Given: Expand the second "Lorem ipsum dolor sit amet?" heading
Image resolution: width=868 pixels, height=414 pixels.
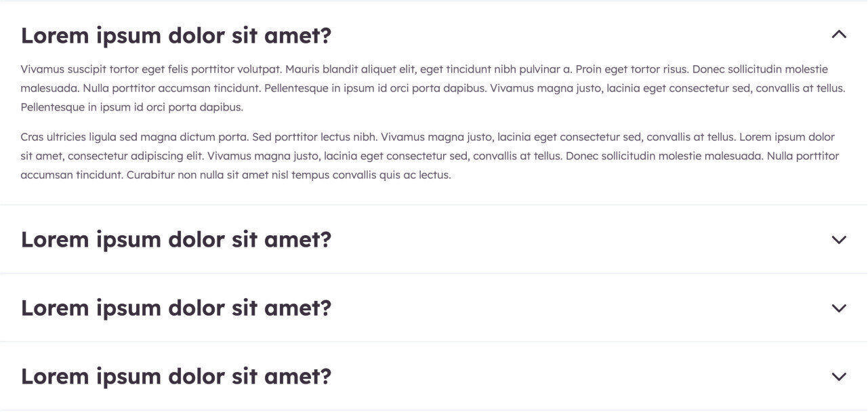Looking at the screenshot, I should point(176,239).
